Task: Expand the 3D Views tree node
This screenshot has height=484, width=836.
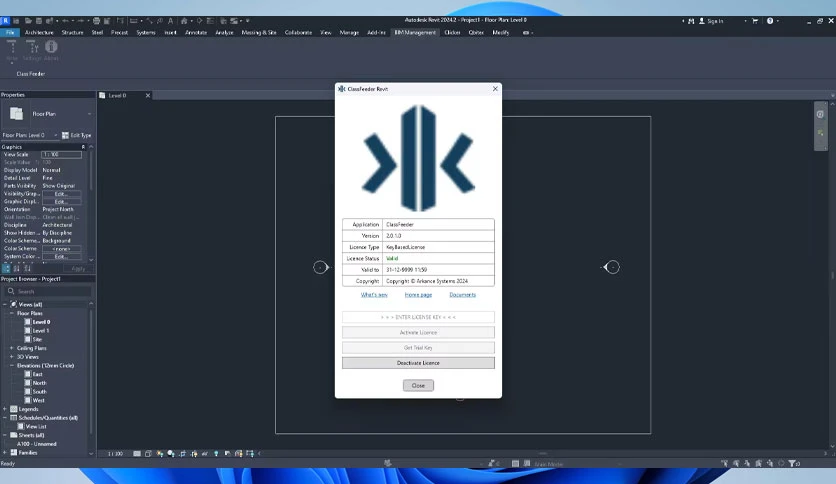Action: (x=12, y=357)
